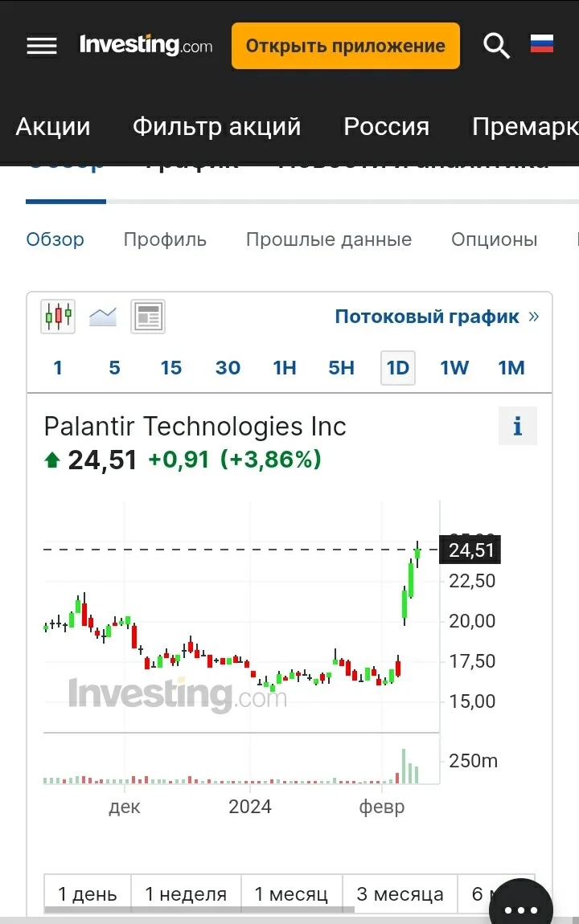Click the 24,51 price marker on chart
Screen dimensions: 579x924
(x=470, y=550)
